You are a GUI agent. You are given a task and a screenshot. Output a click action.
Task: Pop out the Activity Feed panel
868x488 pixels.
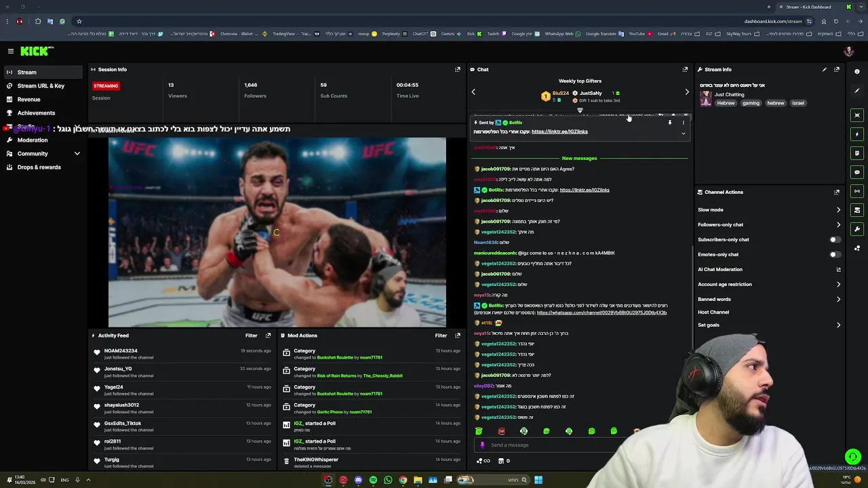point(268,335)
